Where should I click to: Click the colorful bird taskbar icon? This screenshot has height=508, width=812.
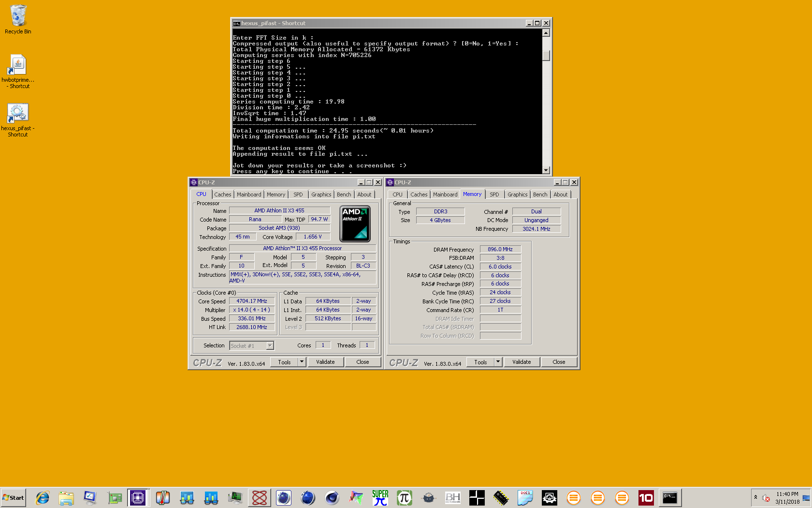pyautogui.click(x=356, y=497)
